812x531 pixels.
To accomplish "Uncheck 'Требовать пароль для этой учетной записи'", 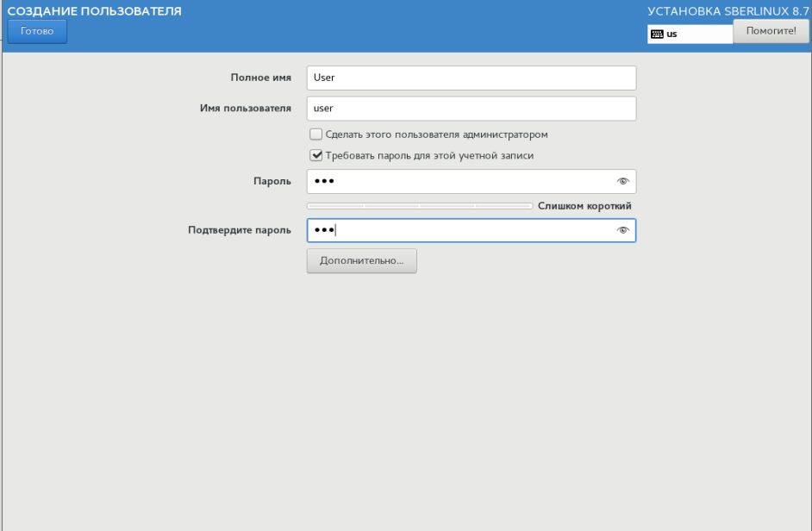I will (x=316, y=156).
